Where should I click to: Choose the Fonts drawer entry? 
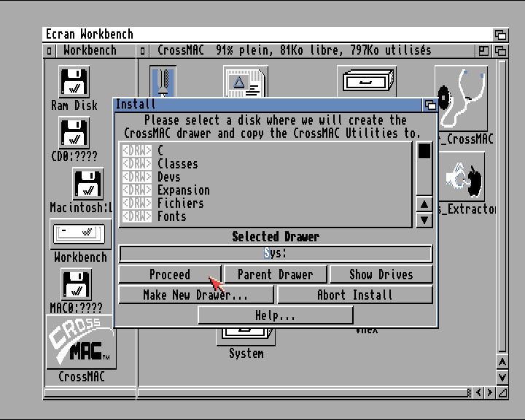click(x=171, y=217)
